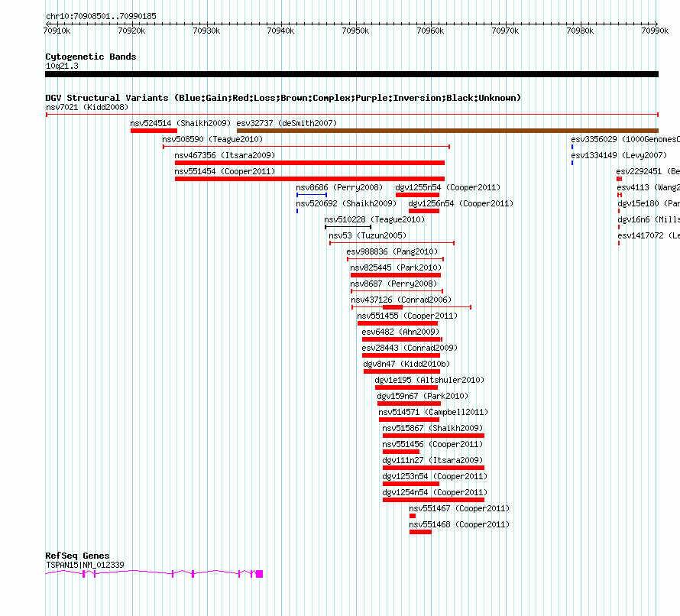Click the esv1417072 variant label

[x=649, y=235]
